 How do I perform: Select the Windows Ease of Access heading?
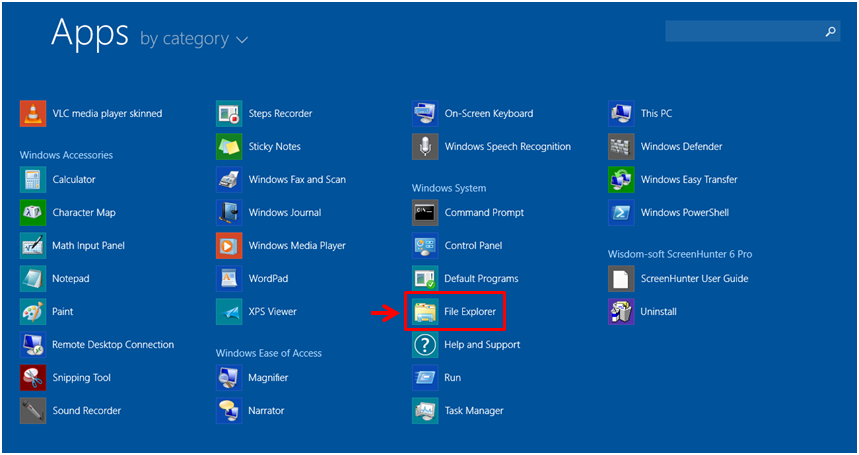click(x=268, y=353)
